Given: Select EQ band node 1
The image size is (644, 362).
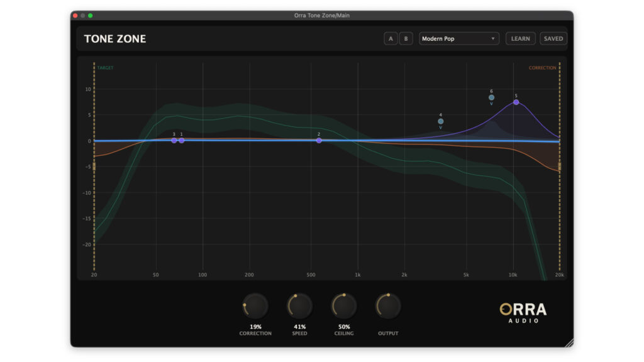Looking at the screenshot, I should 182,140.
